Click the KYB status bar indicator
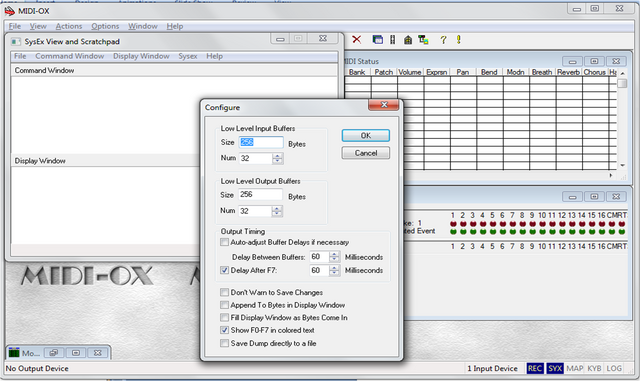The height and width of the screenshot is (381, 640). [x=594, y=368]
